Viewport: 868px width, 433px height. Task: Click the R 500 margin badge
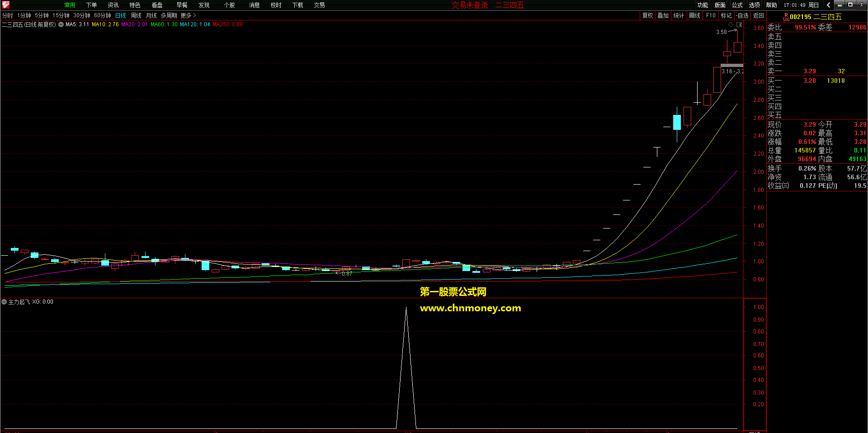(786, 17)
